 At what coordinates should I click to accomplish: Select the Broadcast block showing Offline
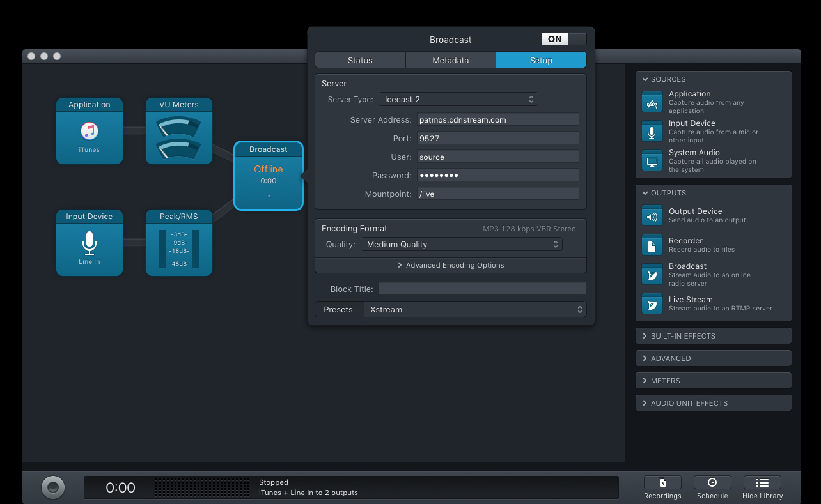click(x=269, y=176)
